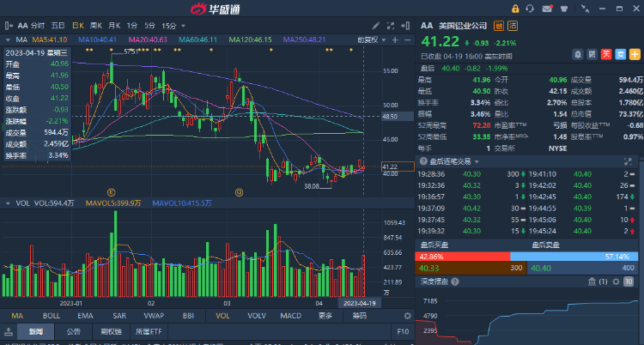Image resolution: width=644 pixels, height=345 pixels.
Task: Toggle the EMA overlay indicator
Action: click(85, 316)
